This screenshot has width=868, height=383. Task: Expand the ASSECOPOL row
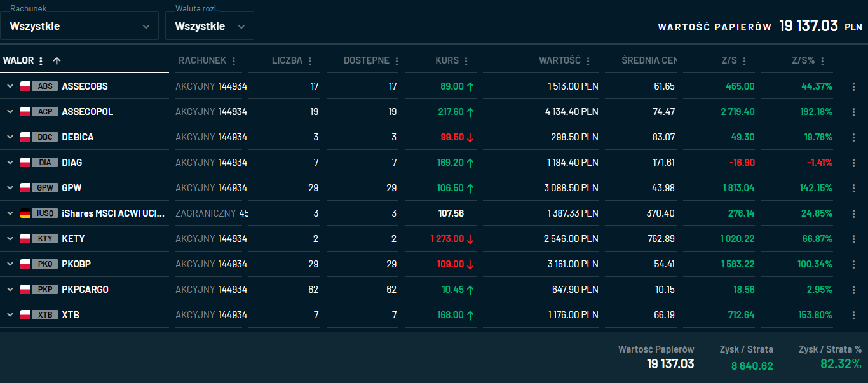pos(10,111)
